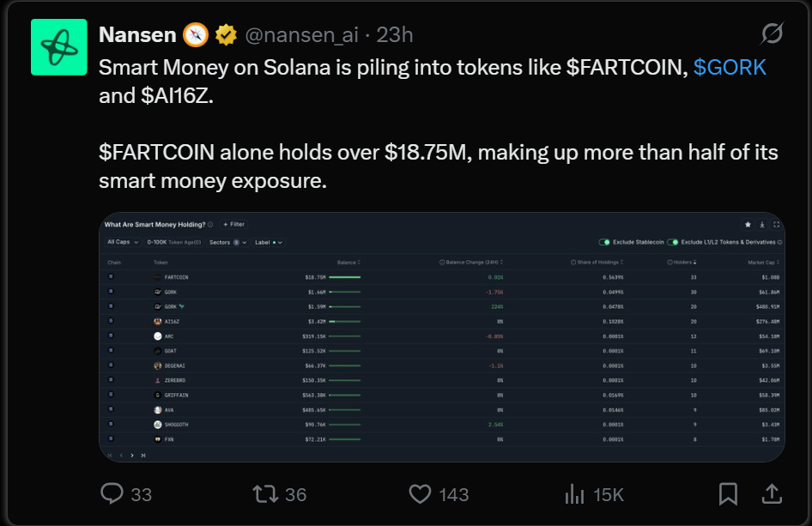Favorite the dashboard via the star icon
812x526 pixels.
(x=747, y=226)
